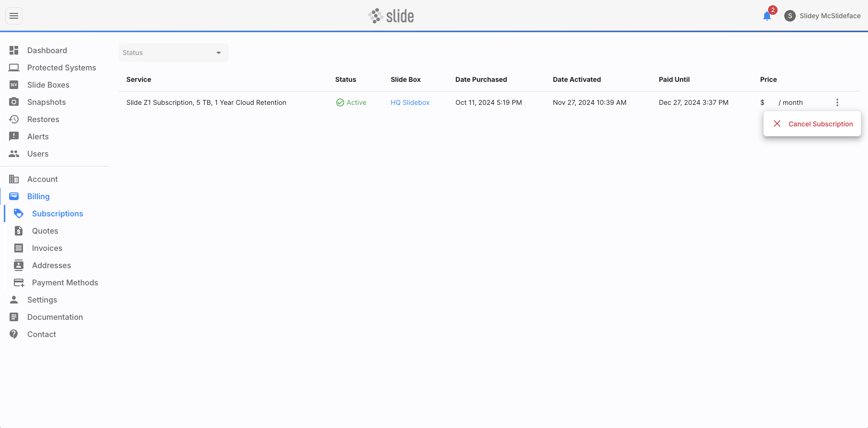The height and width of the screenshot is (428, 868).
Task: Open the Alerts page
Action: (38, 136)
